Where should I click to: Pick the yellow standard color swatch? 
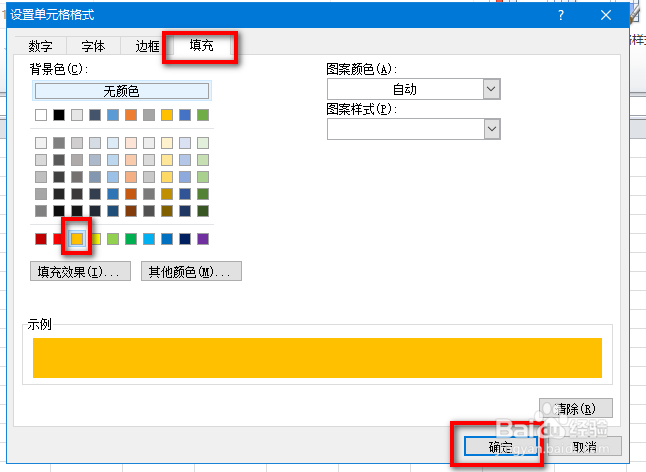pyautogui.click(x=96, y=239)
